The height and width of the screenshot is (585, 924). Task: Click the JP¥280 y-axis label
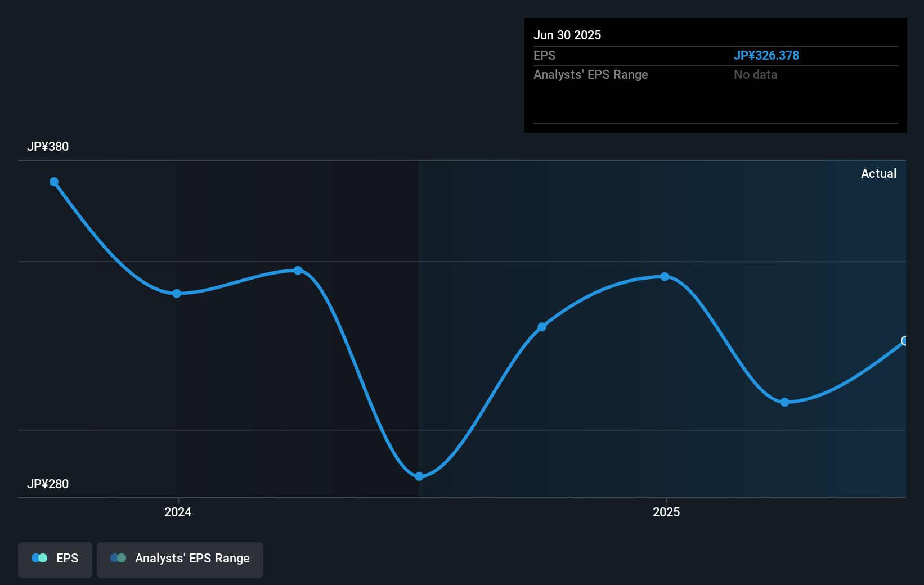coord(48,484)
